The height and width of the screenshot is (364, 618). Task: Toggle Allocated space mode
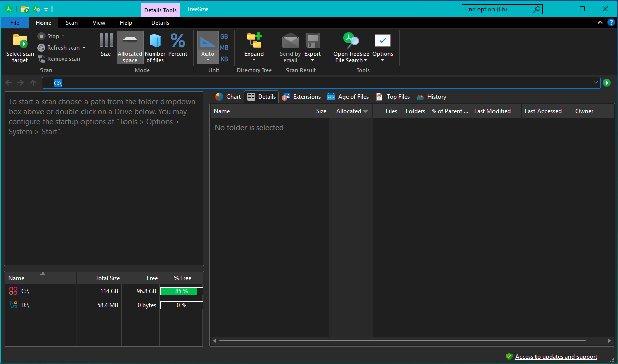click(130, 48)
